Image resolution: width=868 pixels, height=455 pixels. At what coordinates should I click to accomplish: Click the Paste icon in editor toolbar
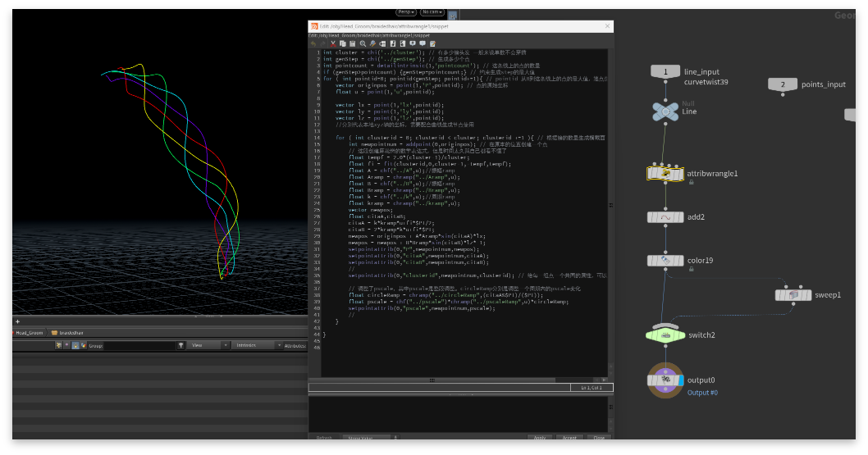[353, 43]
